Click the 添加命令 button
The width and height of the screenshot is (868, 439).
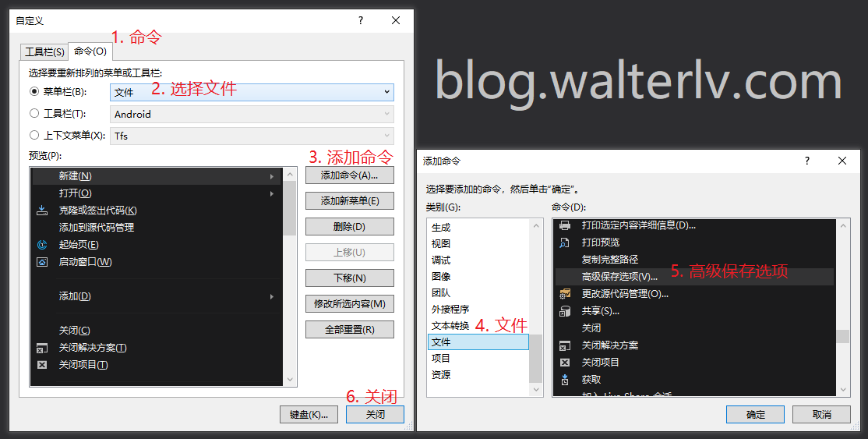tap(350, 175)
